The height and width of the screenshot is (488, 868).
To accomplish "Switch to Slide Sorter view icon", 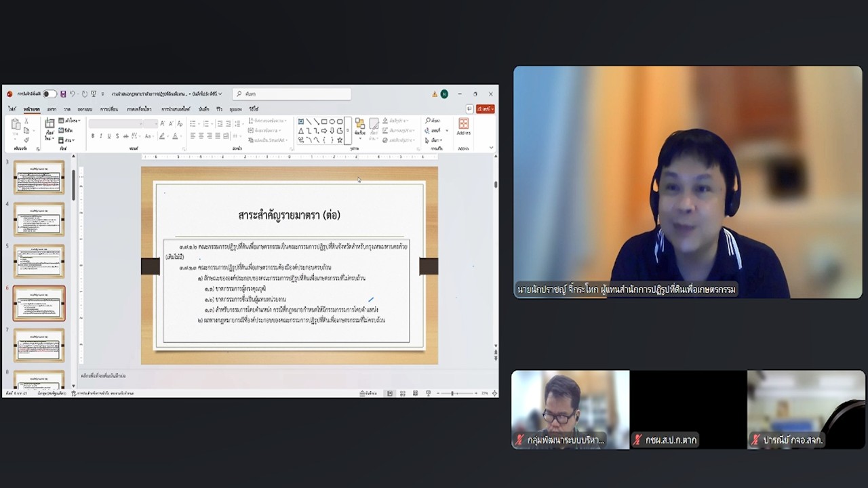I will (402, 393).
